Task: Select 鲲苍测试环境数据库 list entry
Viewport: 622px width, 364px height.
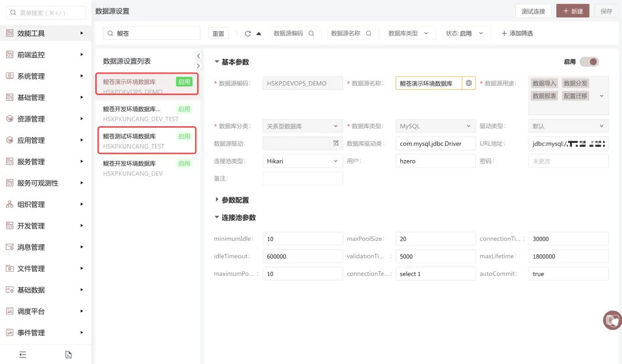Action: click(147, 140)
